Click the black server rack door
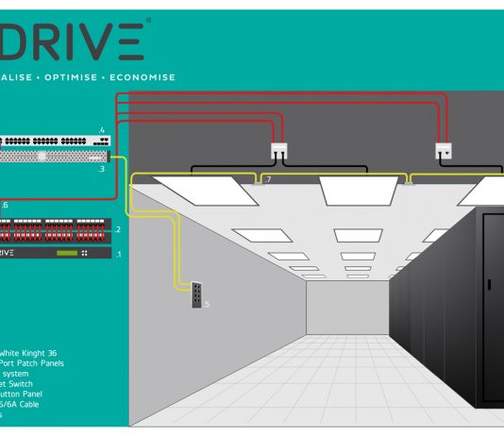Viewport: 504px width, 436px height. tap(494, 307)
